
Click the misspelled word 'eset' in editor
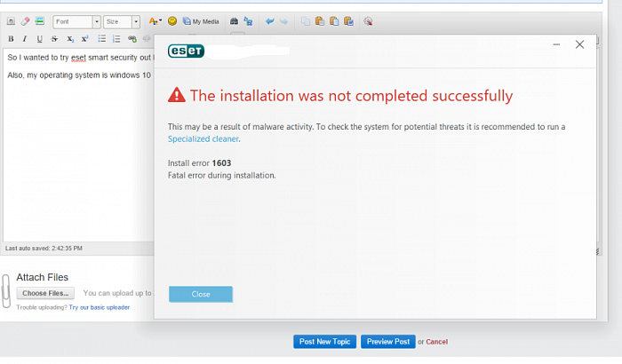click(x=78, y=58)
